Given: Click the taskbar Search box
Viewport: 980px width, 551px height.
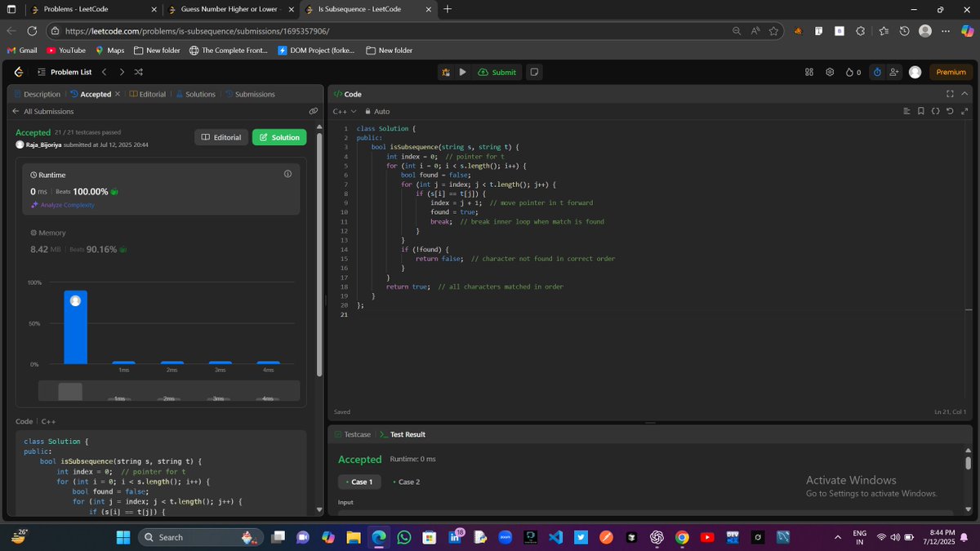Looking at the screenshot, I should coord(201,537).
